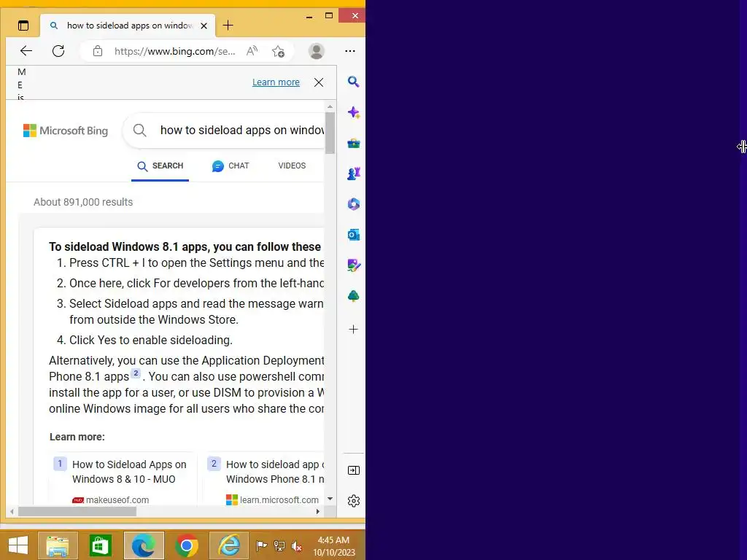Open Action Center flag tray icon
Viewport: 747px width, 560px height.
pos(261,545)
